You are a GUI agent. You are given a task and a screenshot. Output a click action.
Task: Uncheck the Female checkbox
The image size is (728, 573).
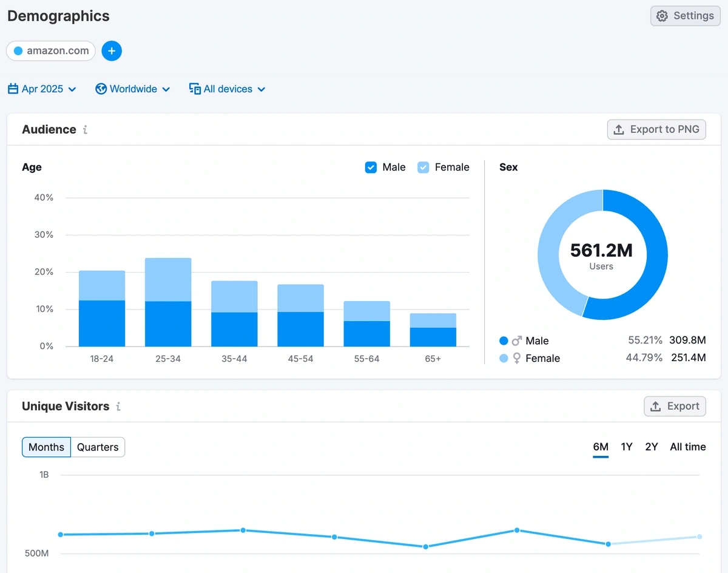coord(423,167)
